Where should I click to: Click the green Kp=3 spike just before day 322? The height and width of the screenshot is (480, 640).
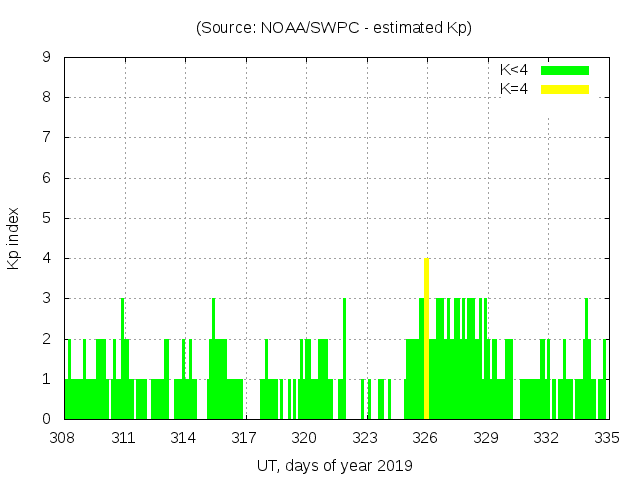tap(344, 340)
